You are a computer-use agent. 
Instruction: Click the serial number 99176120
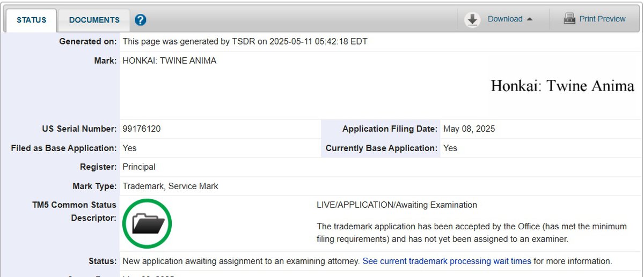click(x=142, y=129)
